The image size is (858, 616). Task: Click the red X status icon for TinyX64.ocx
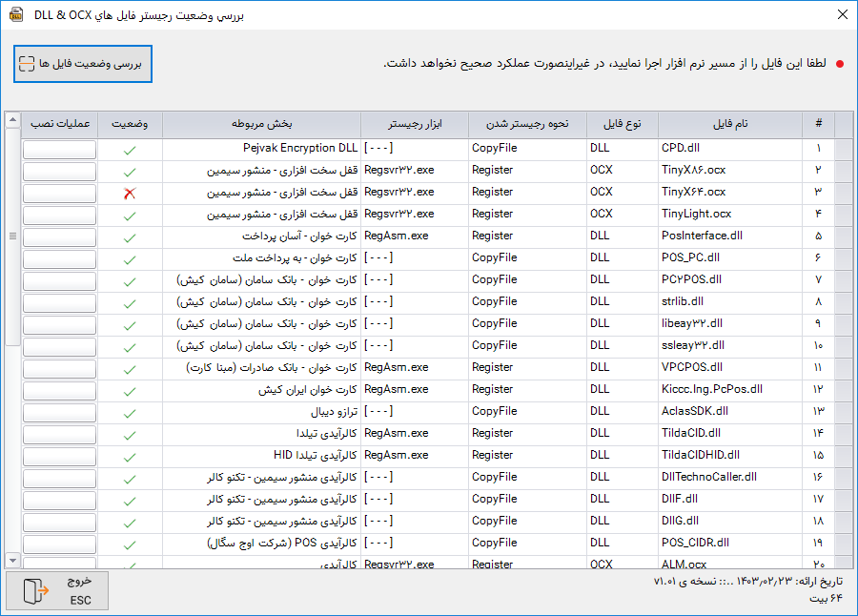pos(130,194)
